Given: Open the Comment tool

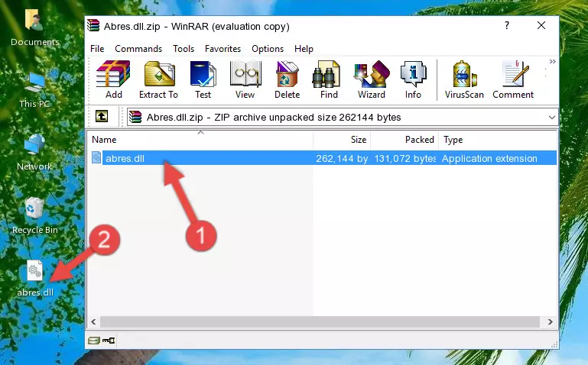Looking at the screenshot, I should 513,79.
